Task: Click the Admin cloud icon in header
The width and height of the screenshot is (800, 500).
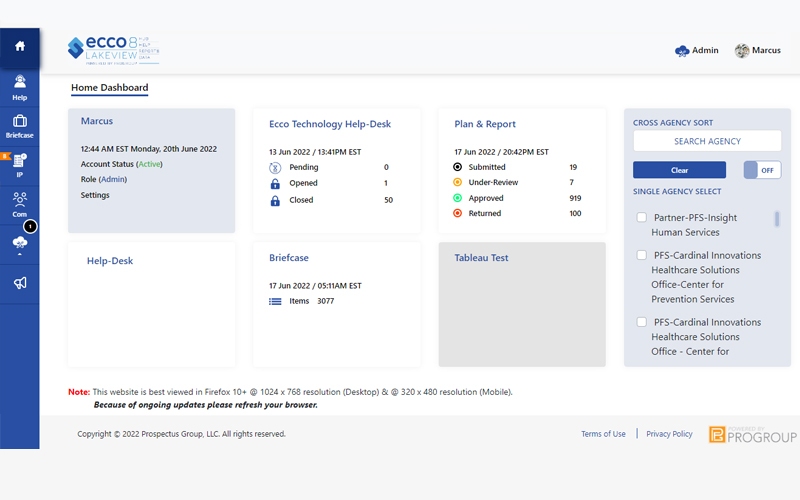Action: (x=682, y=50)
